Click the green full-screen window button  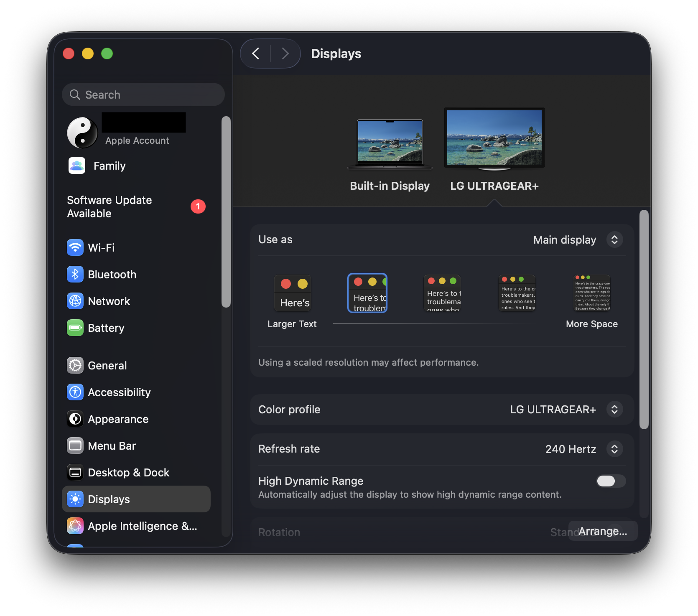[x=107, y=53]
